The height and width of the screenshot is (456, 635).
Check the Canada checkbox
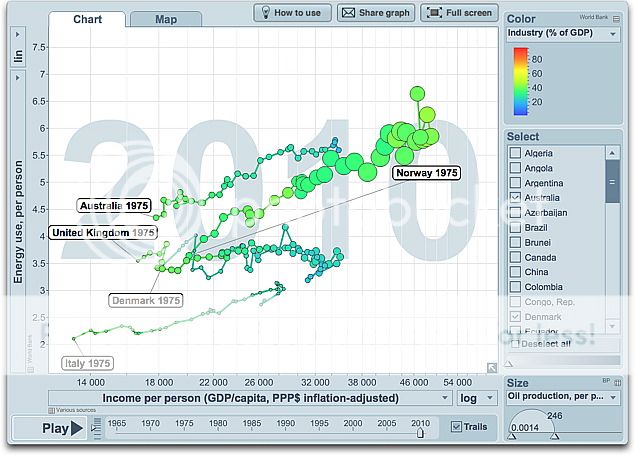click(515, 257)
